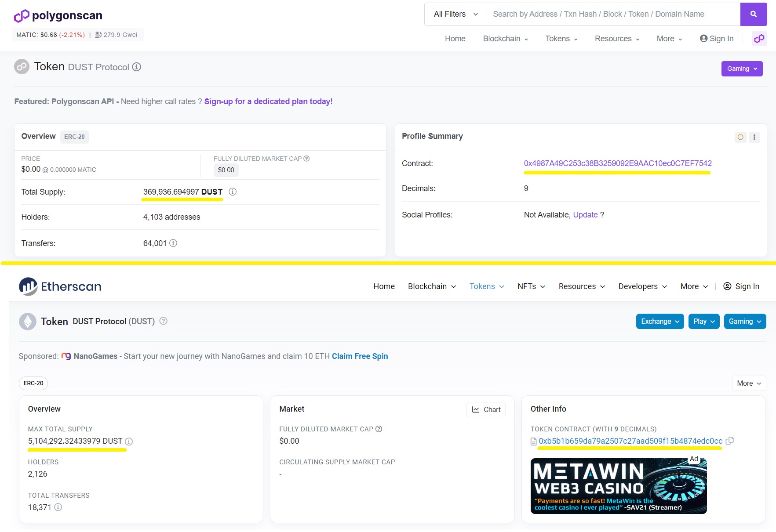The width and height of the screenshot is (776, 532).
Task: Click the help icon next to DUST Protocol (DUST)
Action: click(163, 321)
